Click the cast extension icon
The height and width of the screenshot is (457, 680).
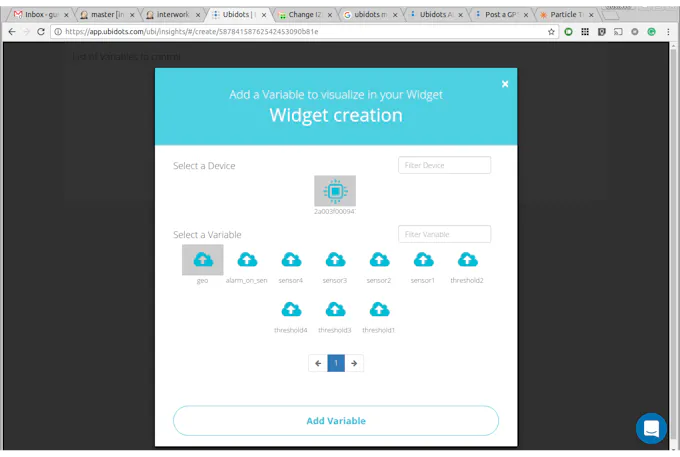tap(618, 32)
